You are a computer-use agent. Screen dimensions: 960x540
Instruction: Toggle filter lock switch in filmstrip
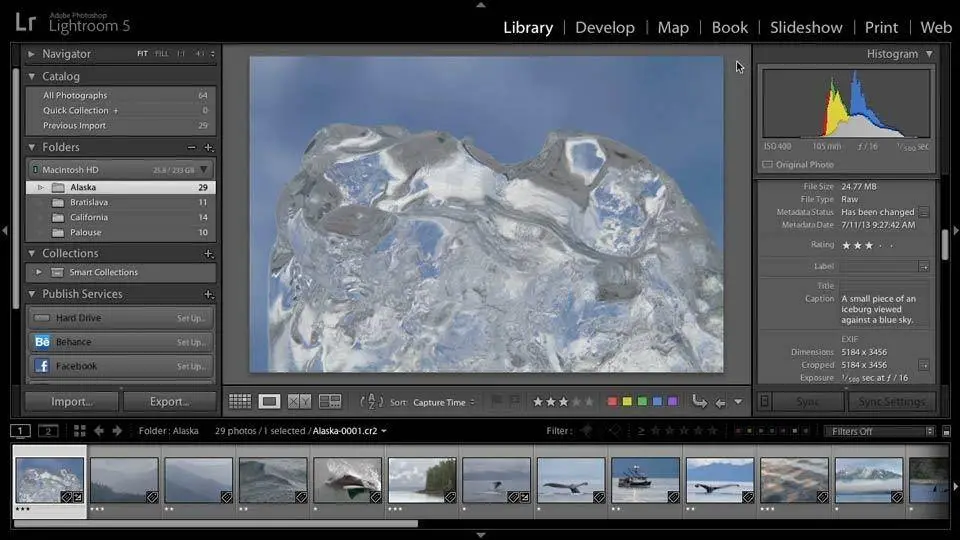coord(947,431)
